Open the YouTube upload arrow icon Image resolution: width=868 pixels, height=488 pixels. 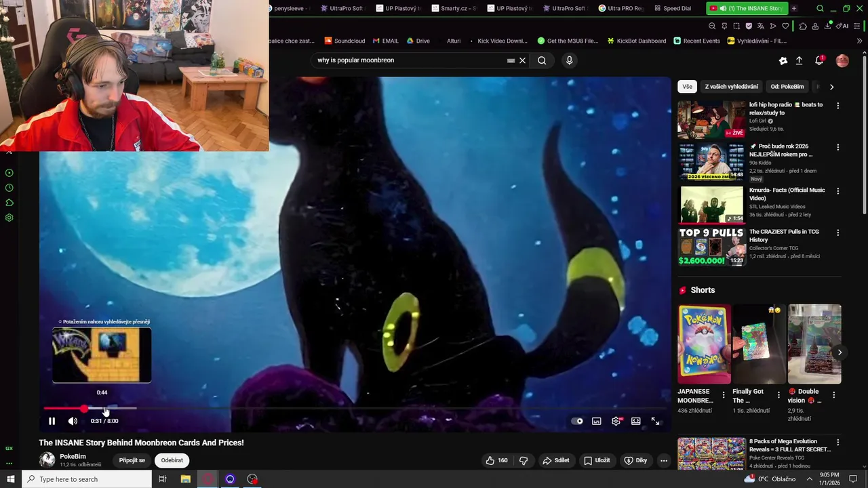tap(799, 60)
